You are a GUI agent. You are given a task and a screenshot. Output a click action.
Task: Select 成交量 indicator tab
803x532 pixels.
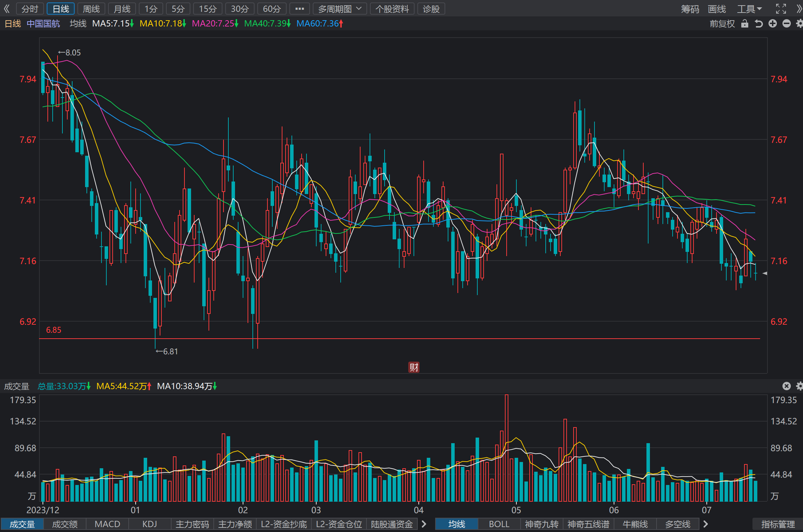pyautogui.click(x=22, y=524)
